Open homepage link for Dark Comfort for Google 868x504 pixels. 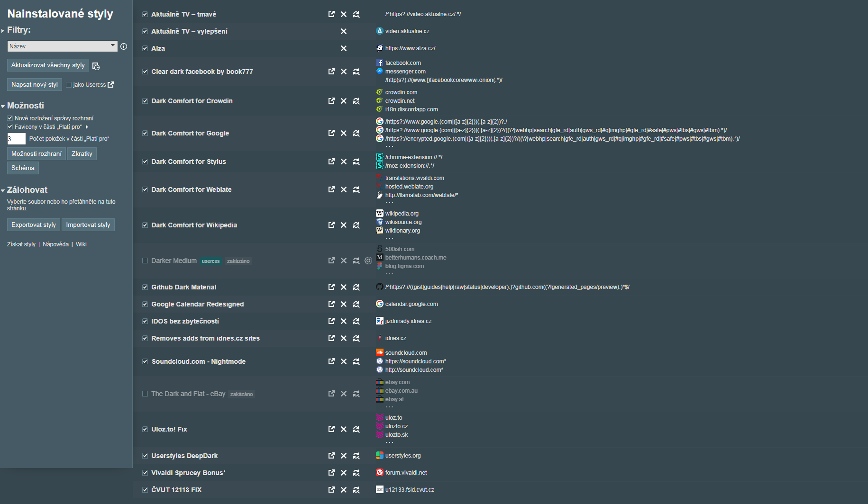(331, 133)
